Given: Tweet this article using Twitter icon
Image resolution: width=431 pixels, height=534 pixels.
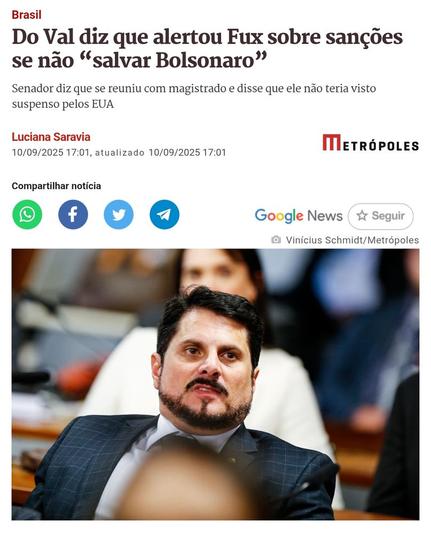Looking at the screenshot, I should (x=118, y=215).
